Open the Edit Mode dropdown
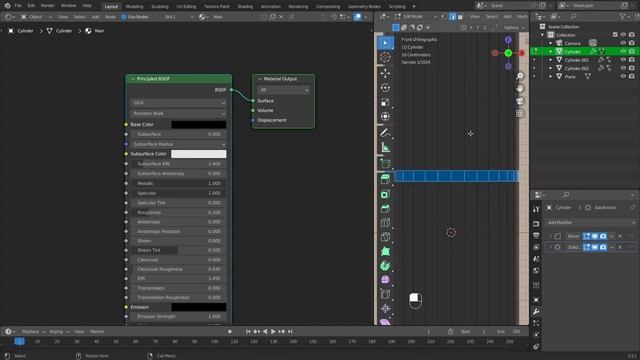Viewport: 640px width, 360px height. [416, 17]
